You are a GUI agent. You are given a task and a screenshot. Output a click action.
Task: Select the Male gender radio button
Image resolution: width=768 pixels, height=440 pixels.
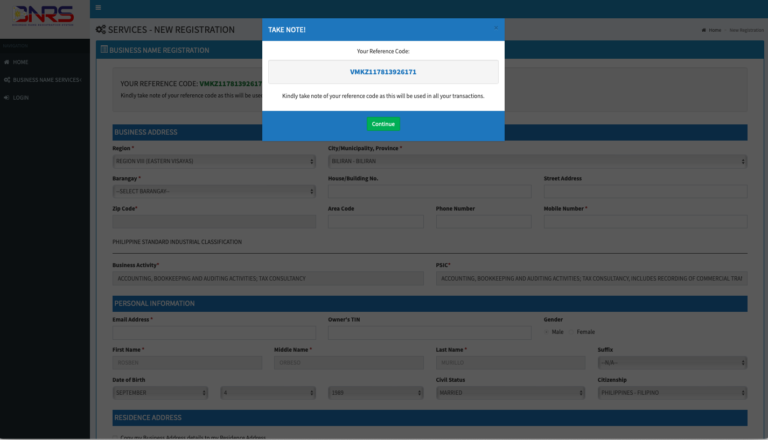pyautogui.click(x=547, y=332)
